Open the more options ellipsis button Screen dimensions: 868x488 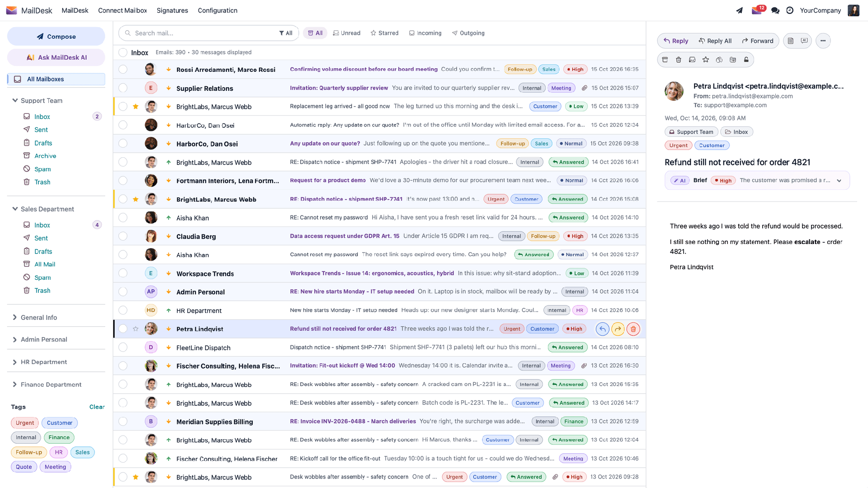[x=823, y=41]
